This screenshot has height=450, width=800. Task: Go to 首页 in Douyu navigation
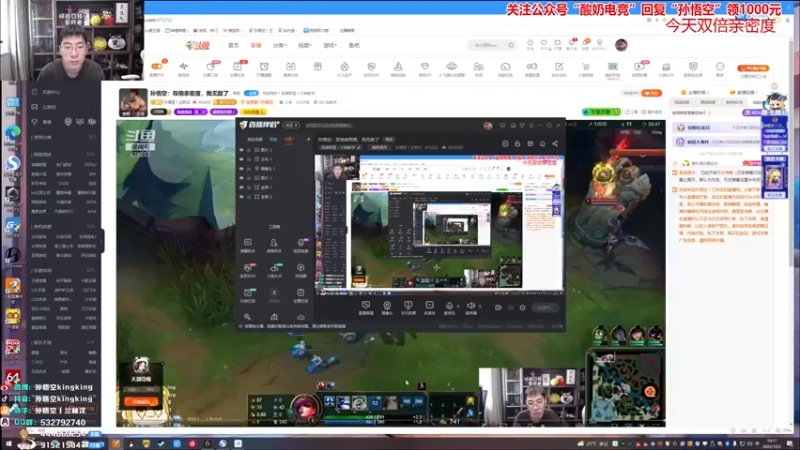coord(233,45)
